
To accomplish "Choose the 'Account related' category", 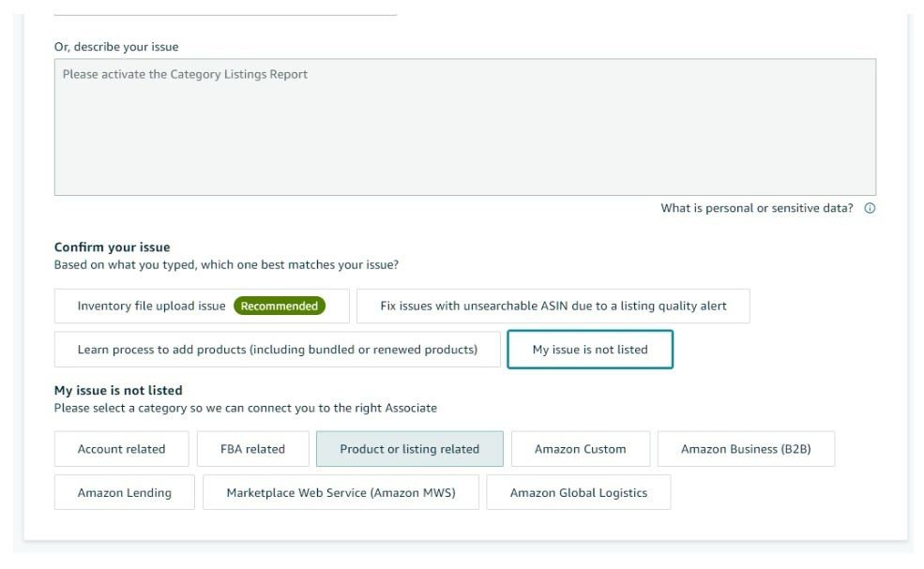I will [x=121, y=449].
